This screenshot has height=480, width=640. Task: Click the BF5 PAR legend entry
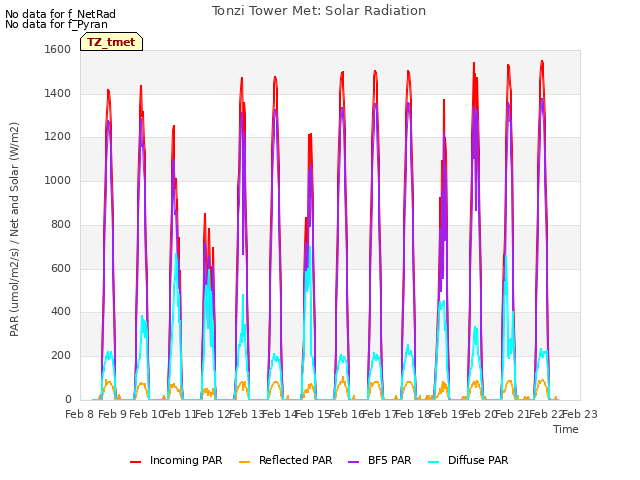(380, 460)
